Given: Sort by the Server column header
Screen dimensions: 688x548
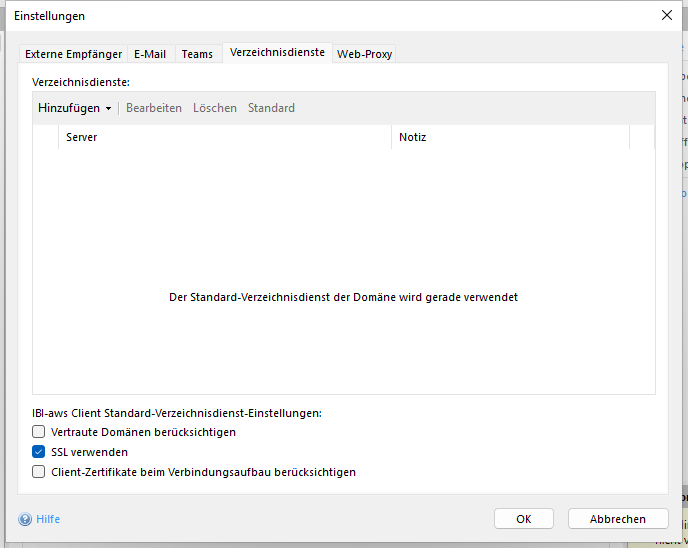Looking at the screenshot, I should point(224,137).
